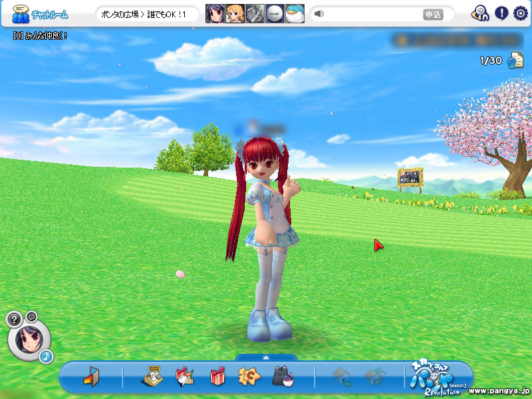Select the white golf ball avatar
Viewport: 532px width, 399px height.
point(275,14)
